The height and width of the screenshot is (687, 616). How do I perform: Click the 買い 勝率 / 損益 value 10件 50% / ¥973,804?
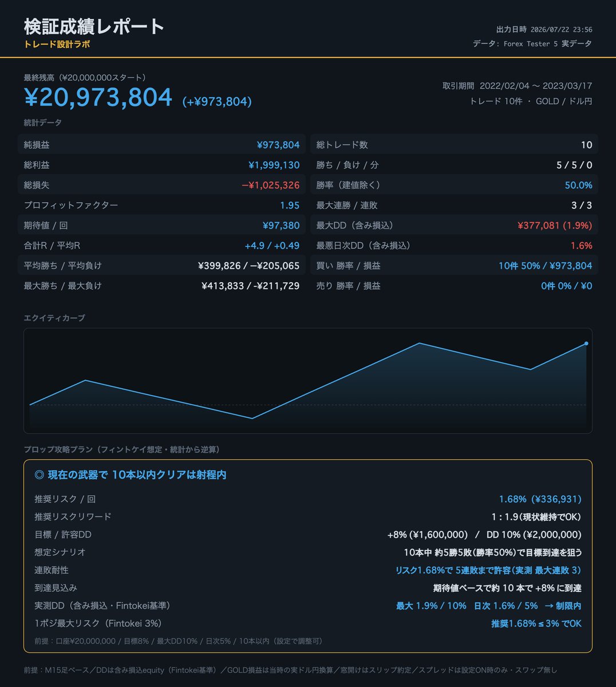(x=545, y=266)
